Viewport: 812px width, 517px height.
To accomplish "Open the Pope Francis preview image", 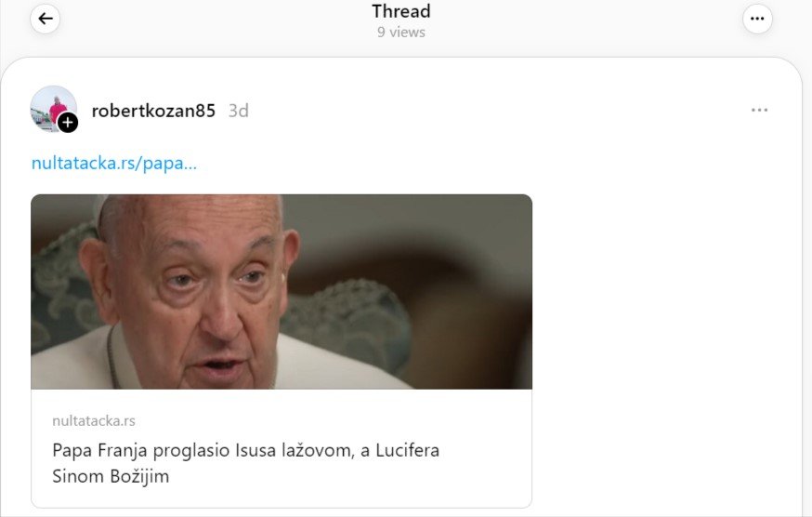I will coord(282,291).
